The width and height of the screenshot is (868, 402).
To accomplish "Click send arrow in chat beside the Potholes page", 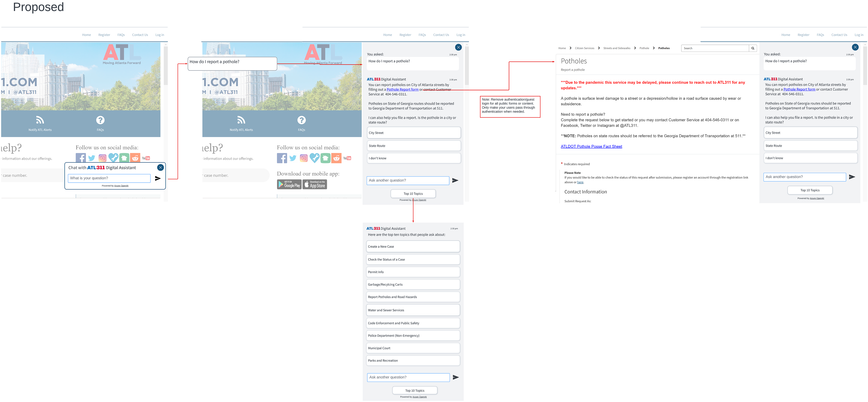I will point(852,177).
